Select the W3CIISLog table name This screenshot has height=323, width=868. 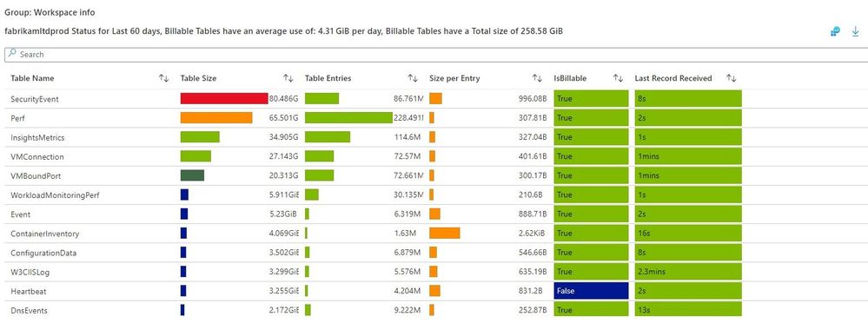(30, 272)
